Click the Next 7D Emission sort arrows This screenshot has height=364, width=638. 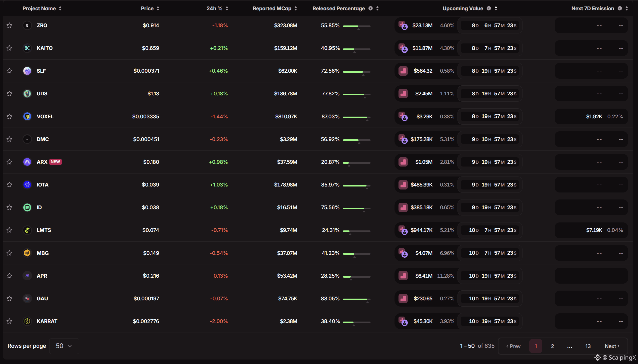click(x=626, y=8)
